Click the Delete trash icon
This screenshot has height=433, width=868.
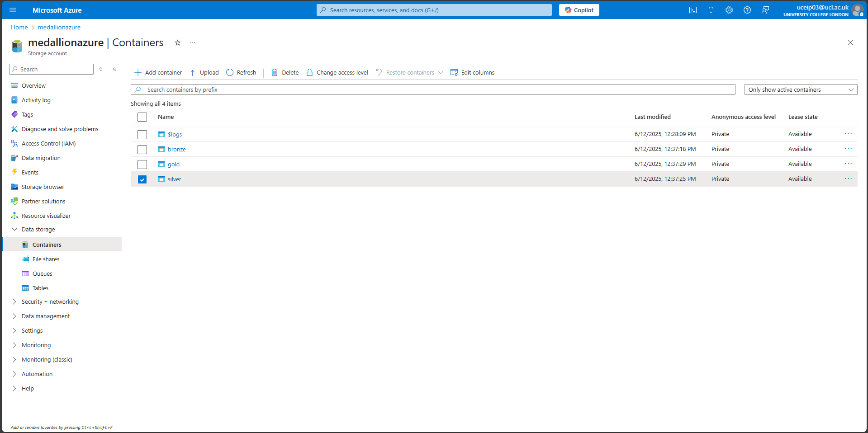pyautogui.click(x=275, y=72)
